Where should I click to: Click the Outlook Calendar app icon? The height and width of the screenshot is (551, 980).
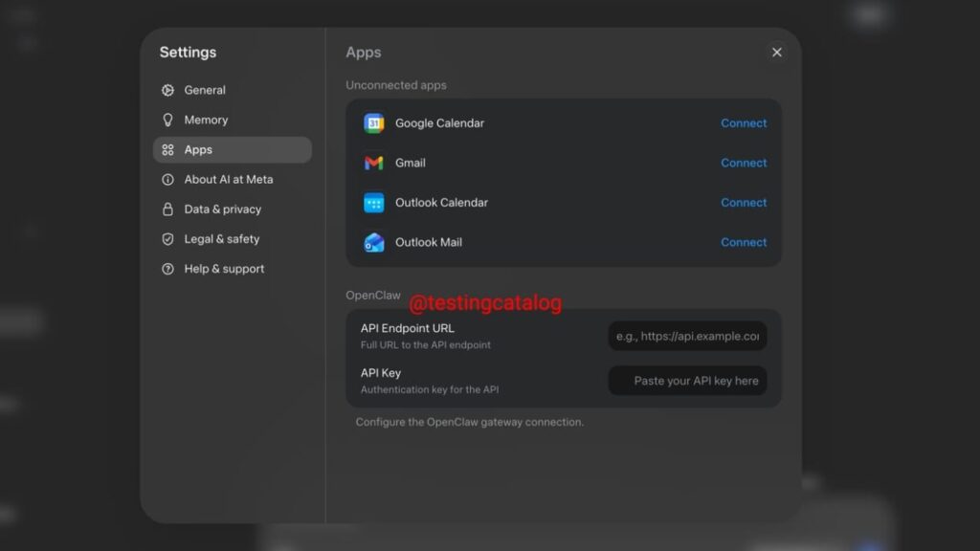pos(374,202)
